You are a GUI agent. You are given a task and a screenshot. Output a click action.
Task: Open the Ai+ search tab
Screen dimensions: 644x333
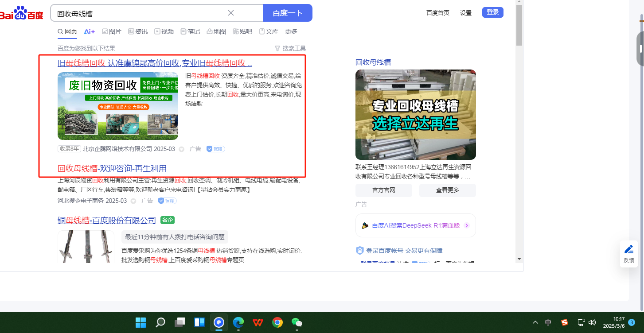click(90, 31)
